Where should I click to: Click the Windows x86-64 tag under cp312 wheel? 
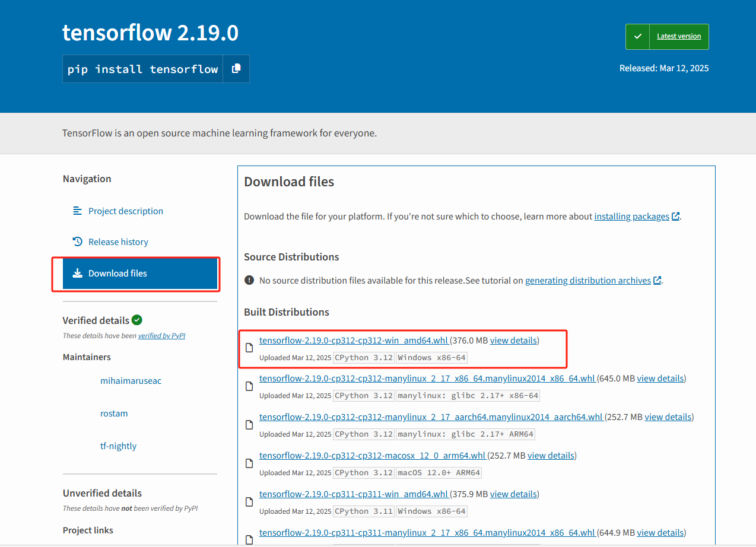click(x=431, y=358)
